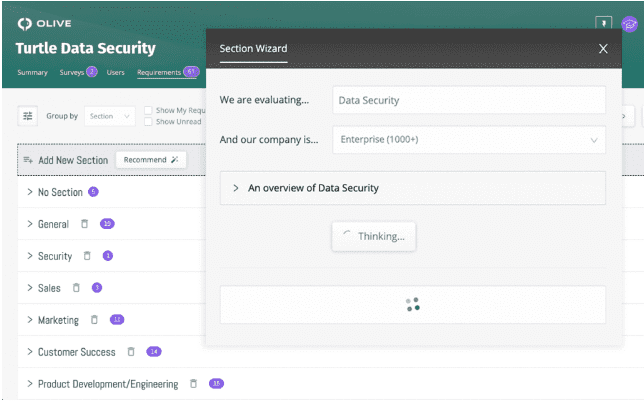
Task: Click the Recommend button
Action: 151,160
